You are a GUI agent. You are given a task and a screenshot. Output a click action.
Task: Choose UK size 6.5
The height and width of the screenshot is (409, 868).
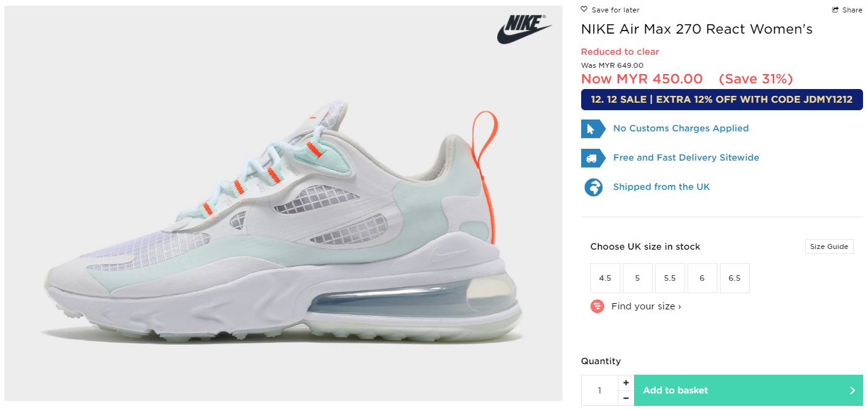735,278
